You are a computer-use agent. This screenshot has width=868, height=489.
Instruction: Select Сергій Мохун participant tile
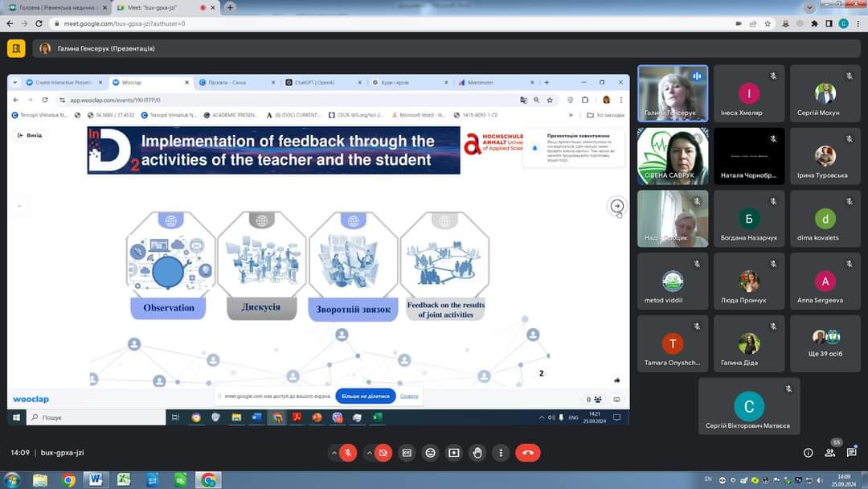(x=825, y=93)
